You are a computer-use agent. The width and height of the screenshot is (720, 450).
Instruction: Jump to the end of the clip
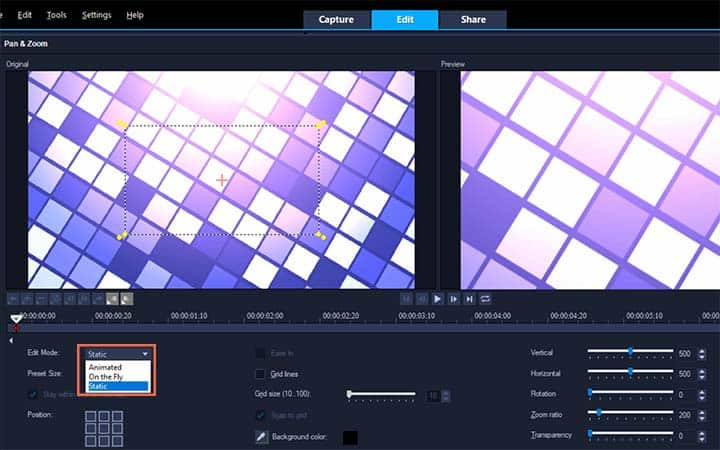point(469,299)
